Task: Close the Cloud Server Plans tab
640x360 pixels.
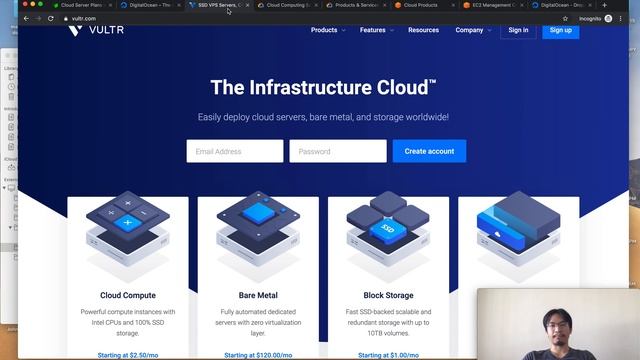Action: tap(110, 5)
